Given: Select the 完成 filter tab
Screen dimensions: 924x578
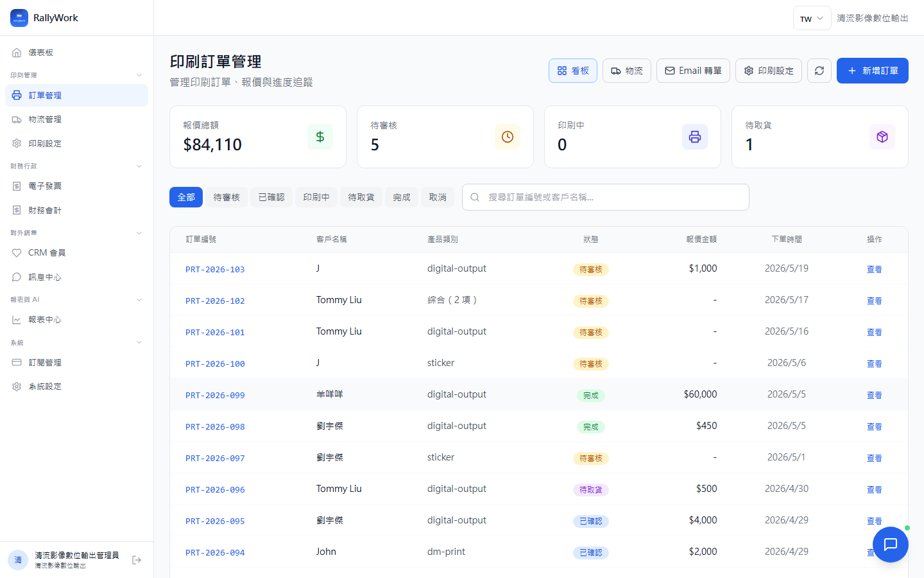Looking at the screenshot, I should (x=402, y=197).
